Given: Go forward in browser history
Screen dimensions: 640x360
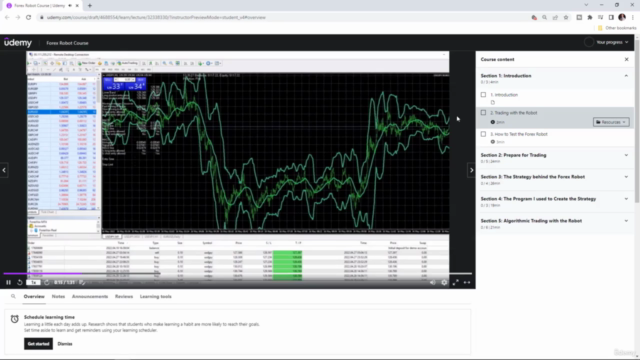Looking at the screenshot, I should pos(18,18).
